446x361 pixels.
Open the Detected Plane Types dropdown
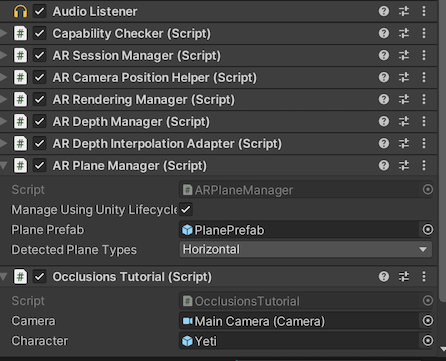click(x=306, y=250)
